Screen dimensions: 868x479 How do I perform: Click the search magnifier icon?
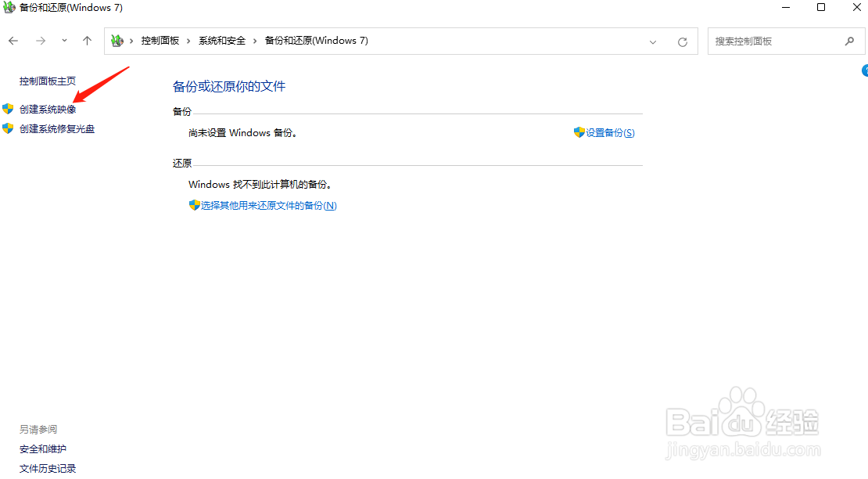[x=850, y=41]
